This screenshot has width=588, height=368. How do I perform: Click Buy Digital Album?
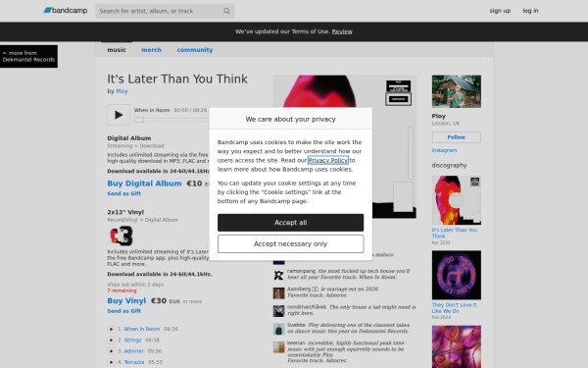(144, 184)
